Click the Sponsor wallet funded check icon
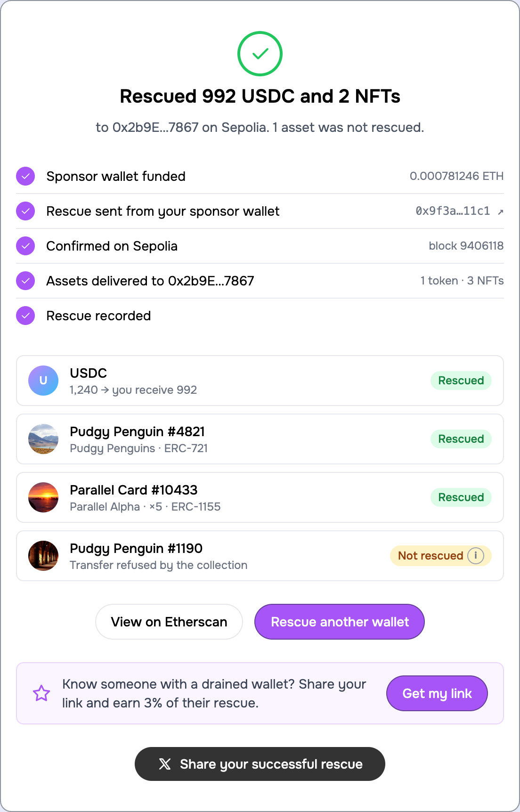 tap(25, 176)
